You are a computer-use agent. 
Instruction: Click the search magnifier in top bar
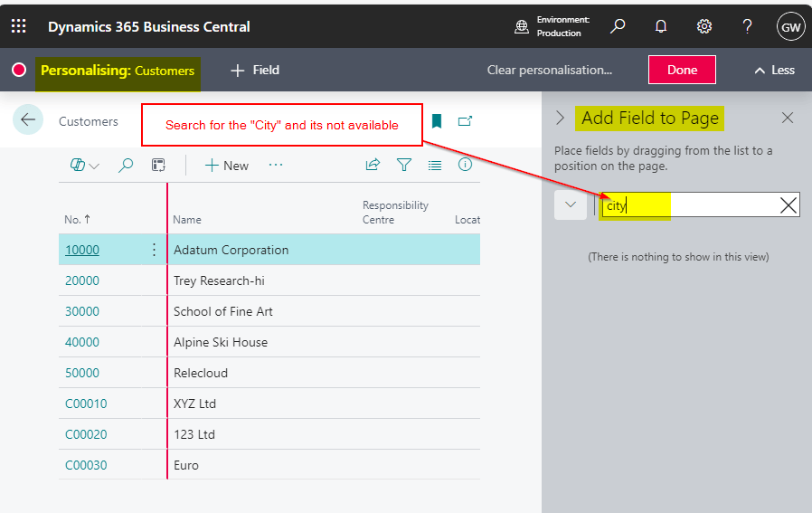[618, 26]
